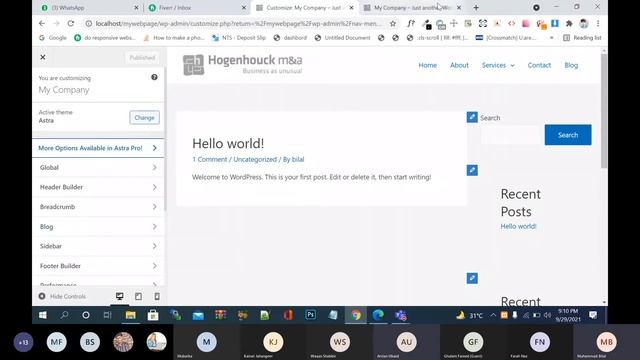Open the Chrome extensions puzzle icon
This screenshot has height=360, width=640.
[x=569, y=24]
